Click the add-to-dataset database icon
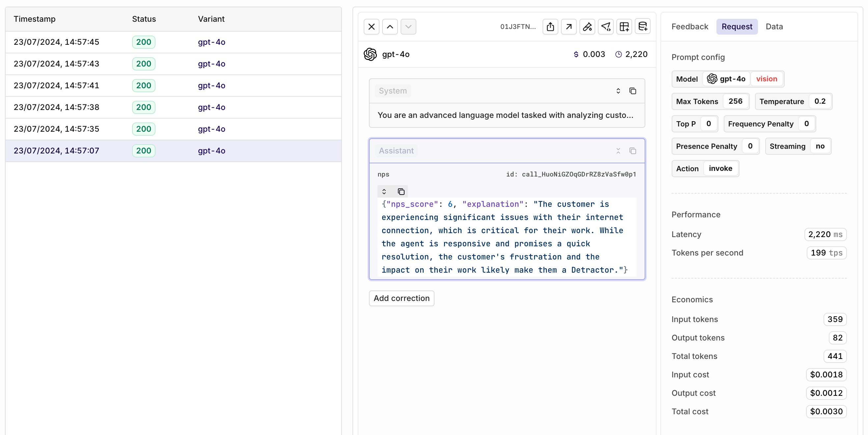Viewport: 868px width, 435px height. click(643, 27)
